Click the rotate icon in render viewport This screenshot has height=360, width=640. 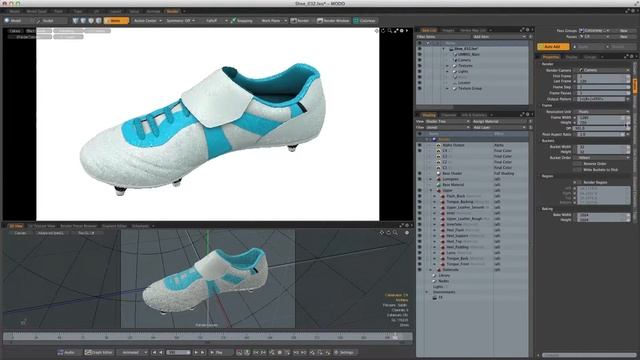click(x=383, y=31)
